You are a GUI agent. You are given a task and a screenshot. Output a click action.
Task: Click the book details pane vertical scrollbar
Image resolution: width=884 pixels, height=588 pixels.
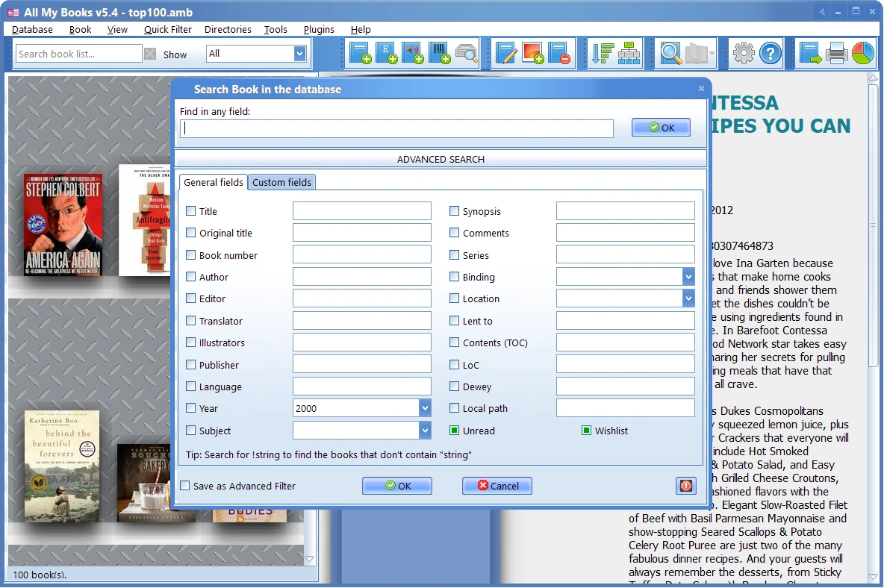(873, 225)
